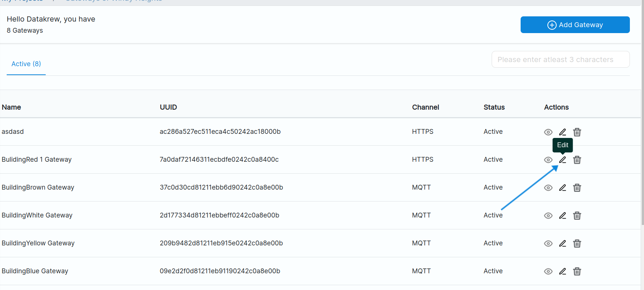View BulidingRed 1 Gateway via eye icon
Screen dimensions: 644x290
pyautogui.click(x=548, y=160)
